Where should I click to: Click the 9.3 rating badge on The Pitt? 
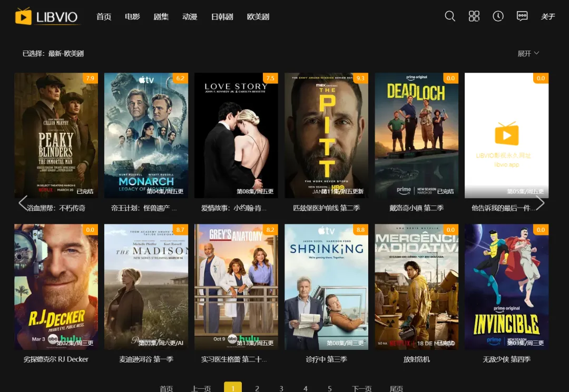click(x=360, y=78)
